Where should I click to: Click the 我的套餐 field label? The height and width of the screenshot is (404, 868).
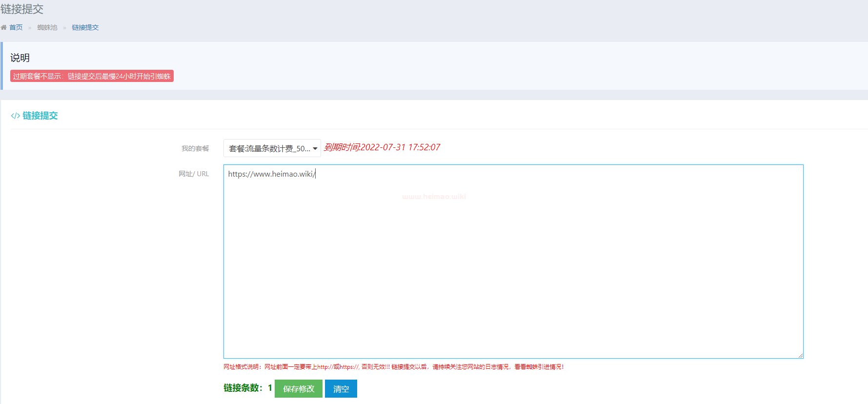pos(195,148)
